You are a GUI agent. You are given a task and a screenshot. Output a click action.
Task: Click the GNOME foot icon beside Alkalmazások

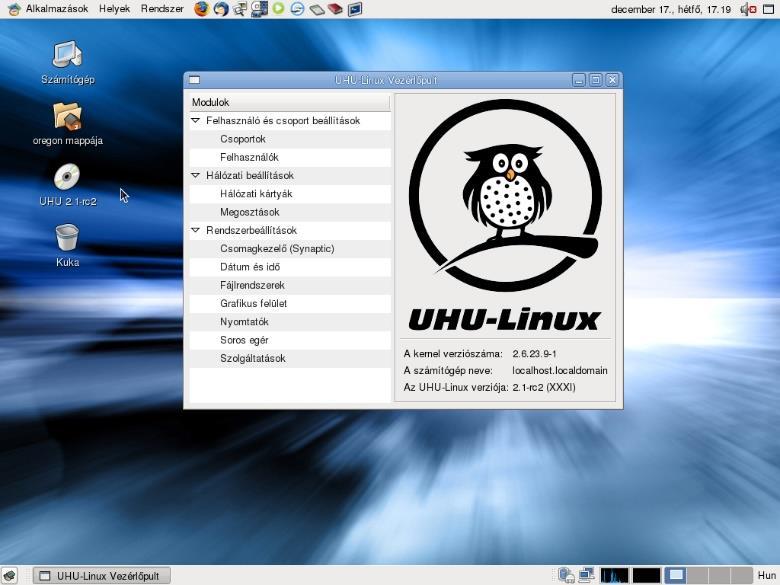tap(13, 9)
